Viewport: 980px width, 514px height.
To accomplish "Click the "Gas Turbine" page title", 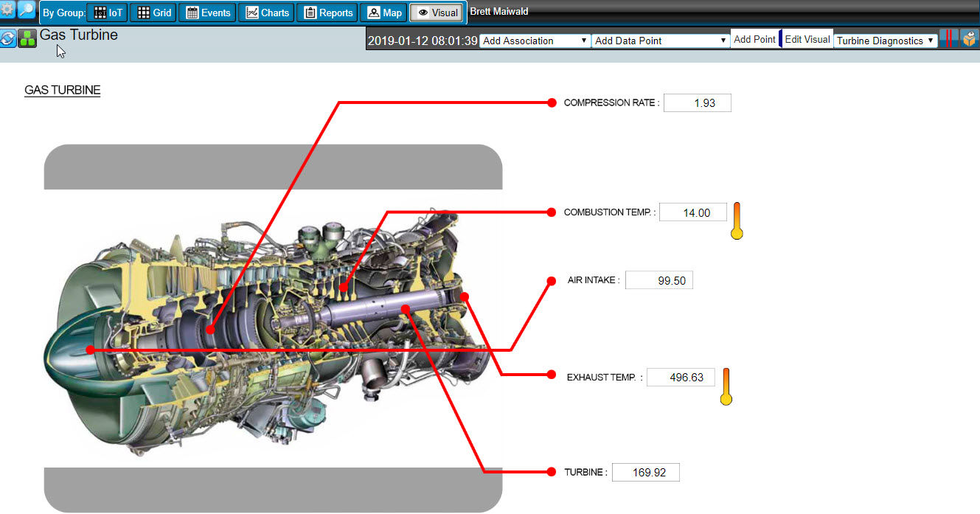I will (78, 35).
